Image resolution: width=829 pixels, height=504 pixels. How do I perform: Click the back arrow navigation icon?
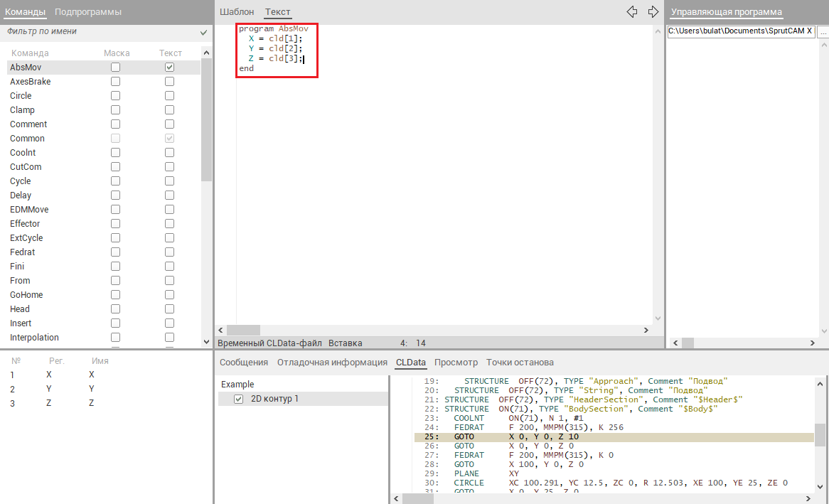pyautogui.click(x=631, y=11)
